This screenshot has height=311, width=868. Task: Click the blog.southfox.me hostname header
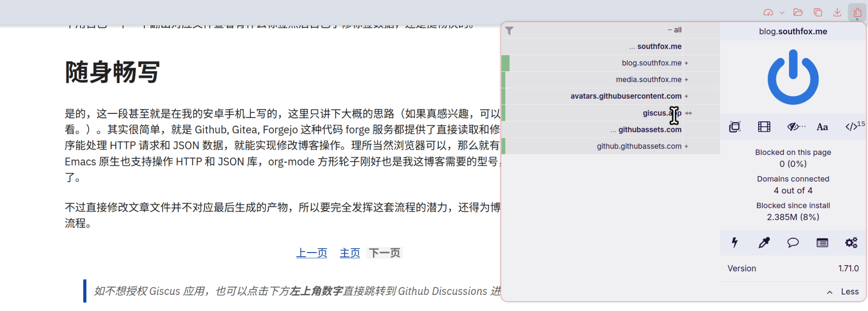tap(793, 31)
